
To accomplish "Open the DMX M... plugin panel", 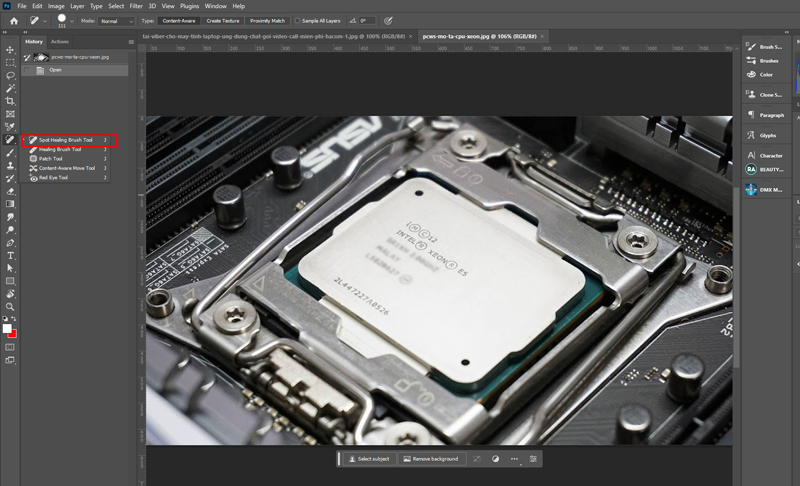I will 764,190.
